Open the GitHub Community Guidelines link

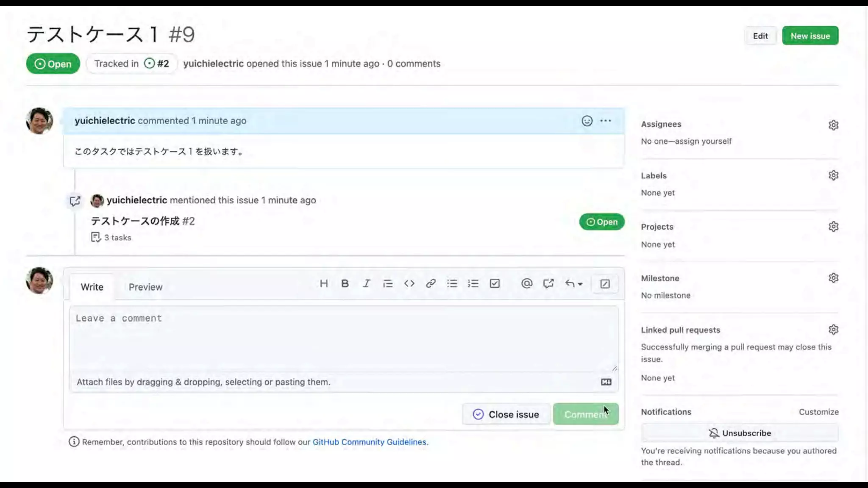(370, 442)
